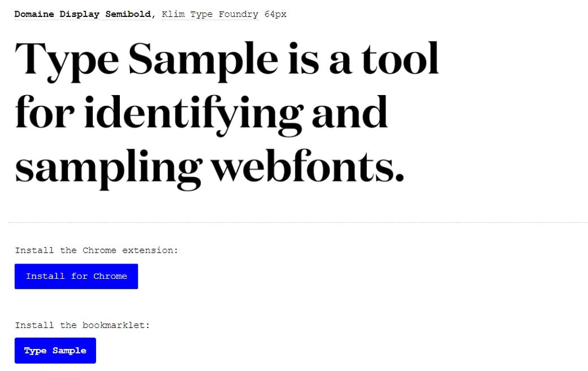Click the "Install the bookmarklet:" label

83,325
